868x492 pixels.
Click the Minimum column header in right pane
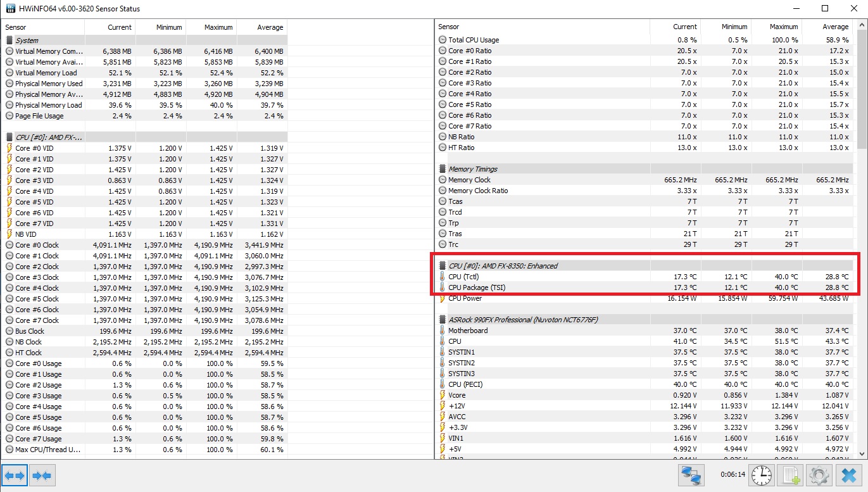point(726,27)
